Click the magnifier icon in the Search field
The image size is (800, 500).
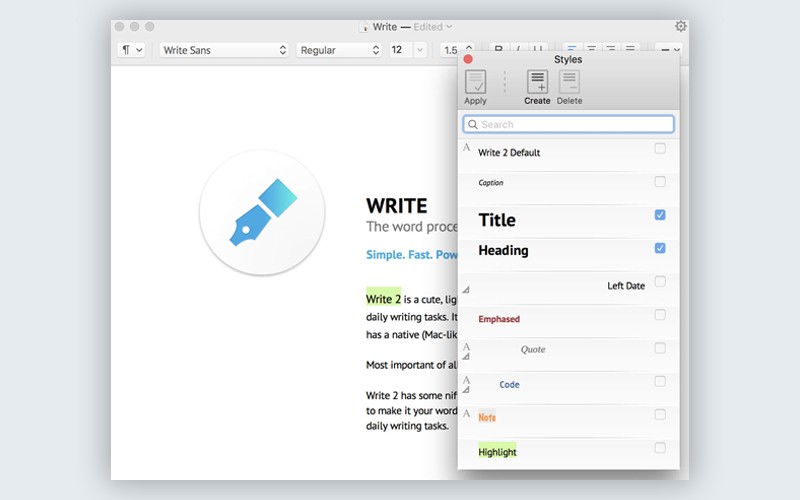[473, 124]
